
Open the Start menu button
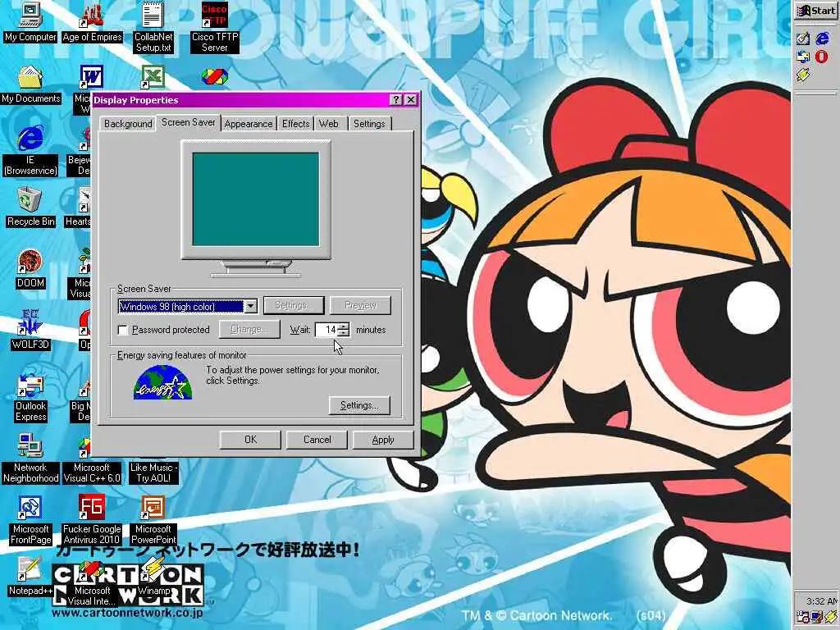[816, 11]
